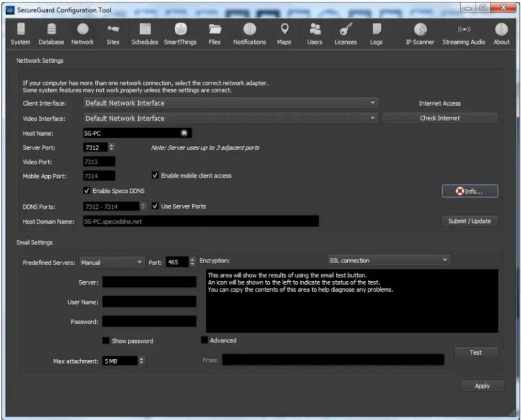Click the Apply button

(x=482, y=386)
